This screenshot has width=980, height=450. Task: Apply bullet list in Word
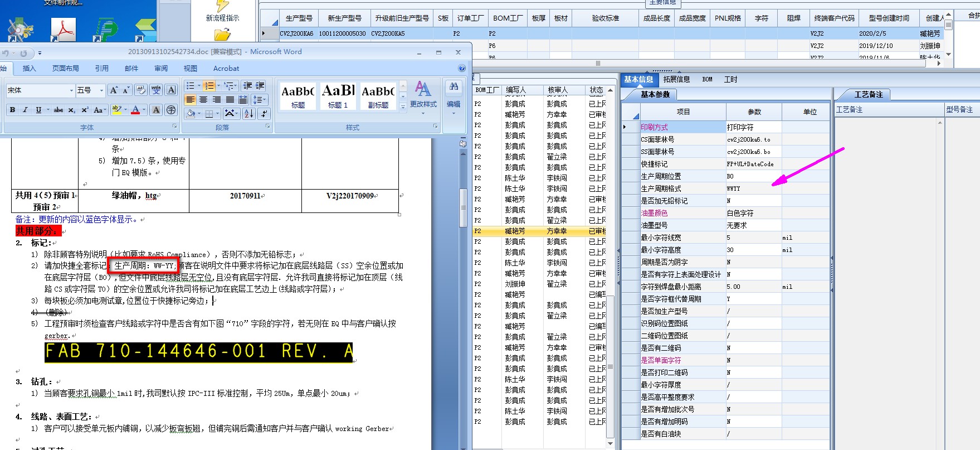point(191,85)
